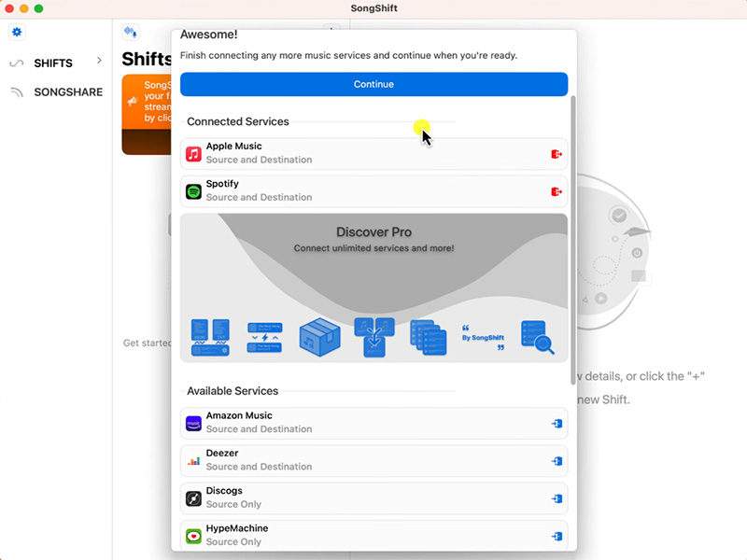Click the Spotify app icon
Viewport: 747px width, 560px height.
pos(193,191)
